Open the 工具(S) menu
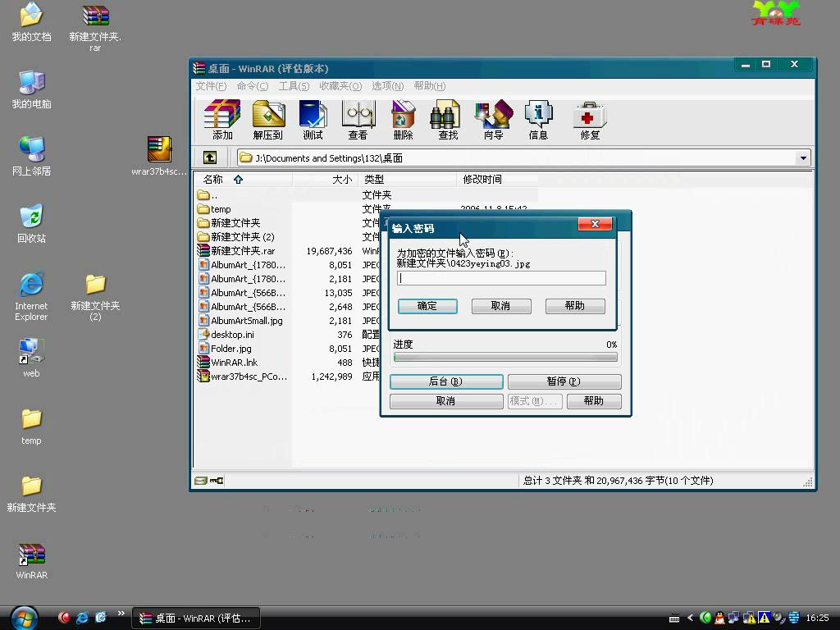Image resolution: width=840 pixels, height=630 pixels. pyautogui.click(x=294, y=86)
